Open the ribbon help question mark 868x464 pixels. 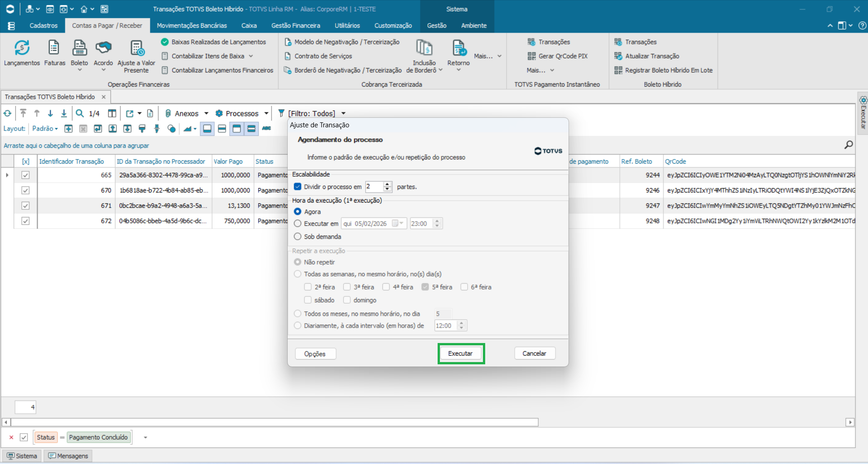tap(863, 26)
